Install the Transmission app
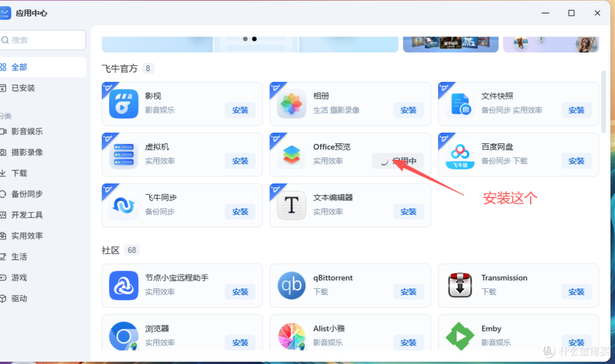This screenshot has height=364, width=615. pos(576,292)
